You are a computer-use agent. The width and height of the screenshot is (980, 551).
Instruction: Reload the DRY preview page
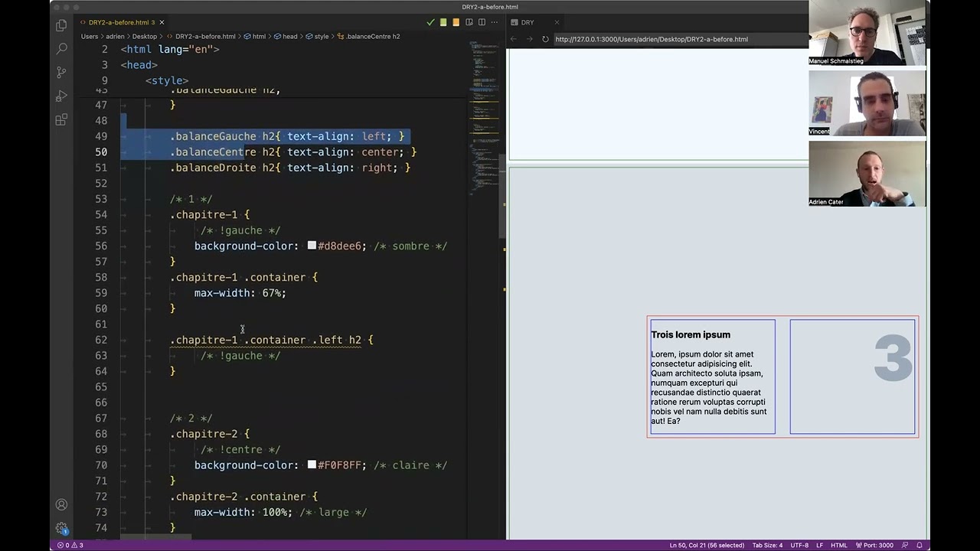(x=545, y=39)
